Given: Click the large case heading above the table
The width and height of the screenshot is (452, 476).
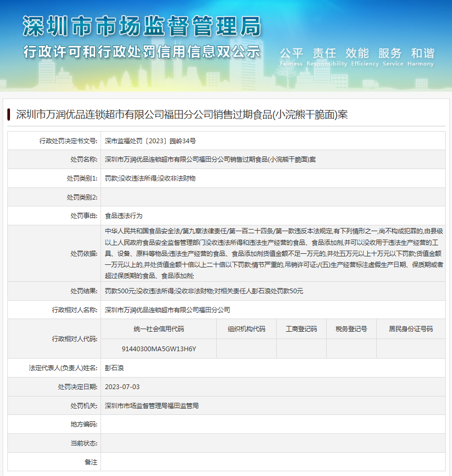Looking at the screenshot, I should pyautogui.click(x=182, y=115).
